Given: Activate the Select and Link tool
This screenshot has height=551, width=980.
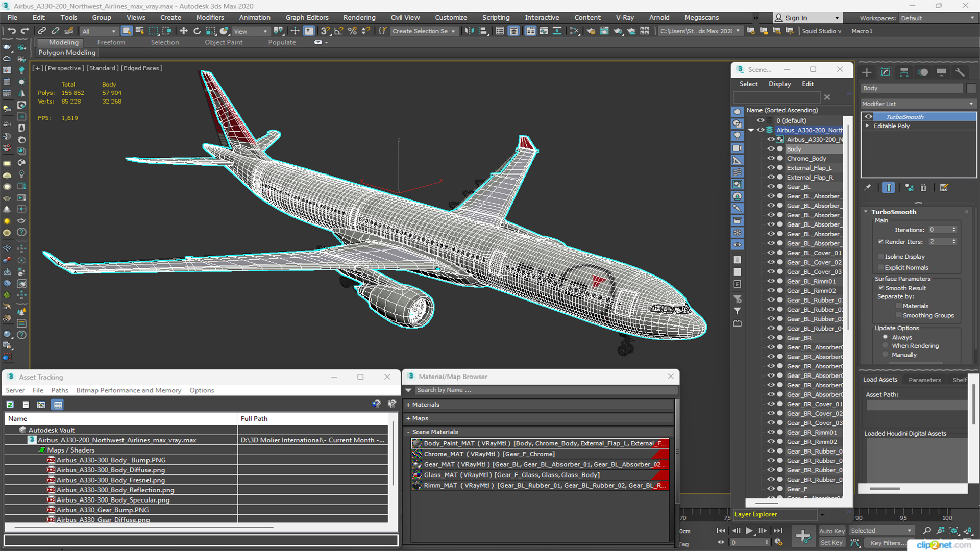Looking at the screenshot, I should click(x=42, y=31).
